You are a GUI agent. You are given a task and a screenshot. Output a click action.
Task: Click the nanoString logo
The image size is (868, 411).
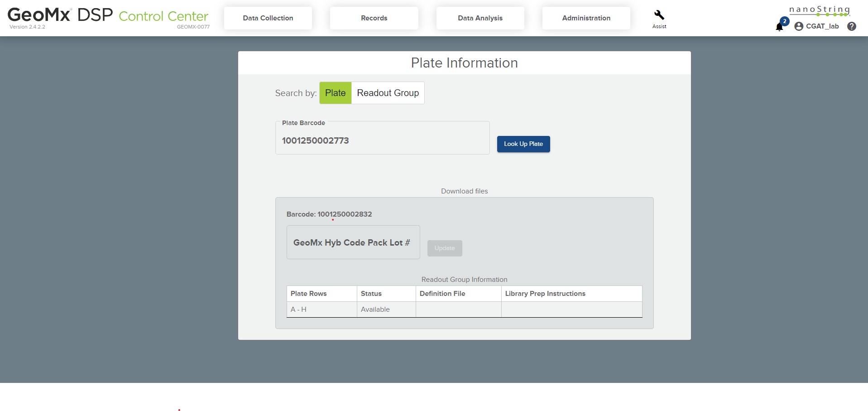820,11
